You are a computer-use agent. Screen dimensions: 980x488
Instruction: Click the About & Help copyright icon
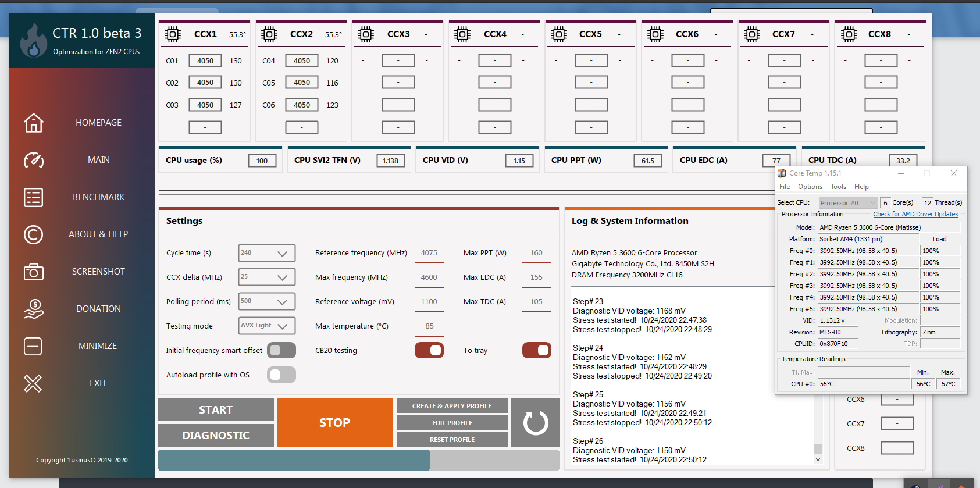[33, 234]
